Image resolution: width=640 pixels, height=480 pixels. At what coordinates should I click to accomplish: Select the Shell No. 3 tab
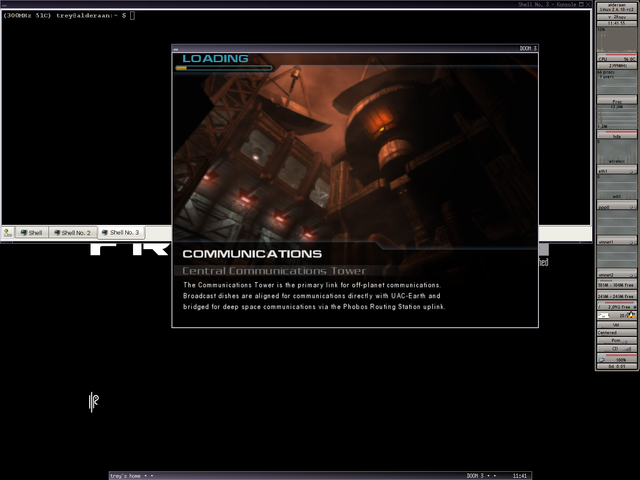[121, 232]
